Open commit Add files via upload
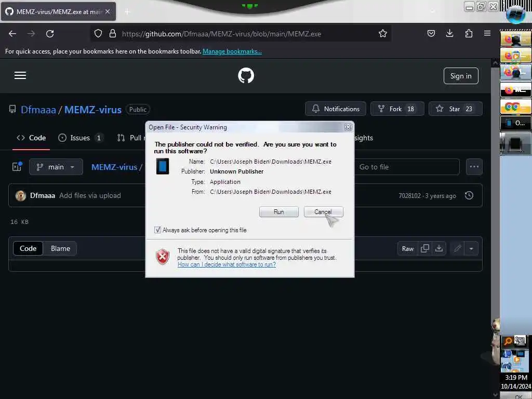The width and height of the screenshot is (532, 399). click(x=90, y=195)
